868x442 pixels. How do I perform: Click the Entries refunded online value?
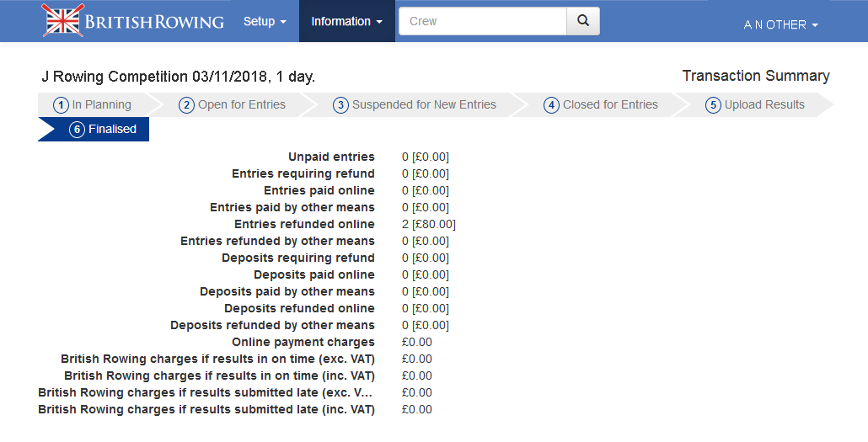428,224
